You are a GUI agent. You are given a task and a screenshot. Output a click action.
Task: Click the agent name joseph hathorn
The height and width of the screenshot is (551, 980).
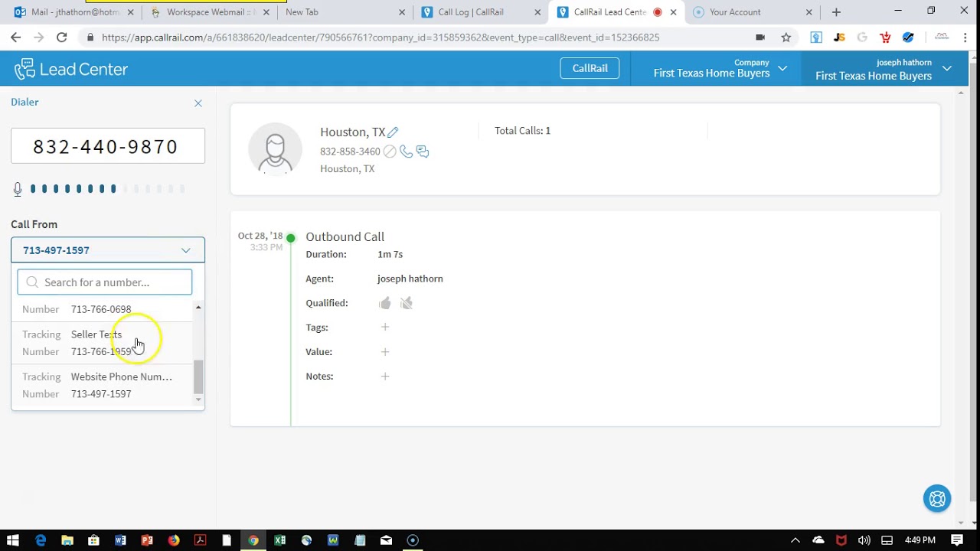(410, 279)
